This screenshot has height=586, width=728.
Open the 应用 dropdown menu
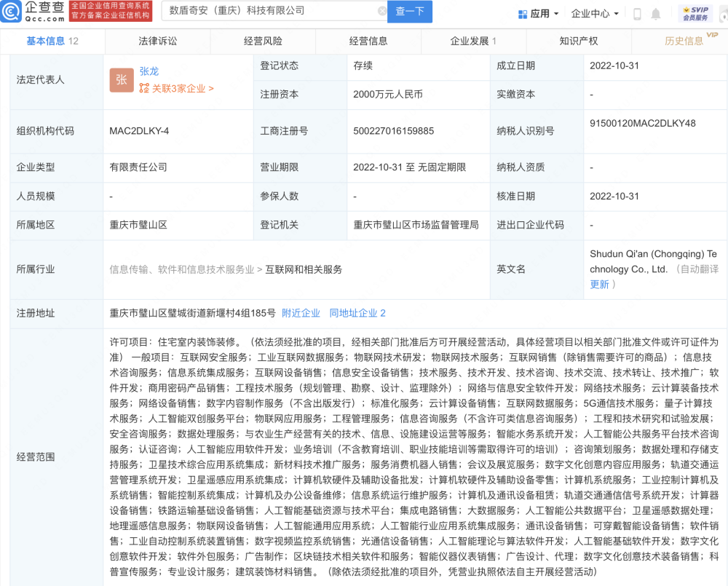pos(539,14)
